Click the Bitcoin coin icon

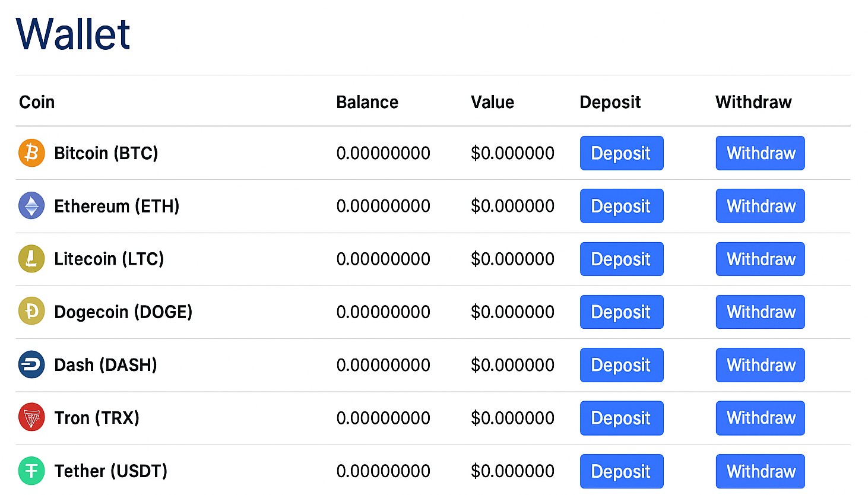click(x=31, y=153)
